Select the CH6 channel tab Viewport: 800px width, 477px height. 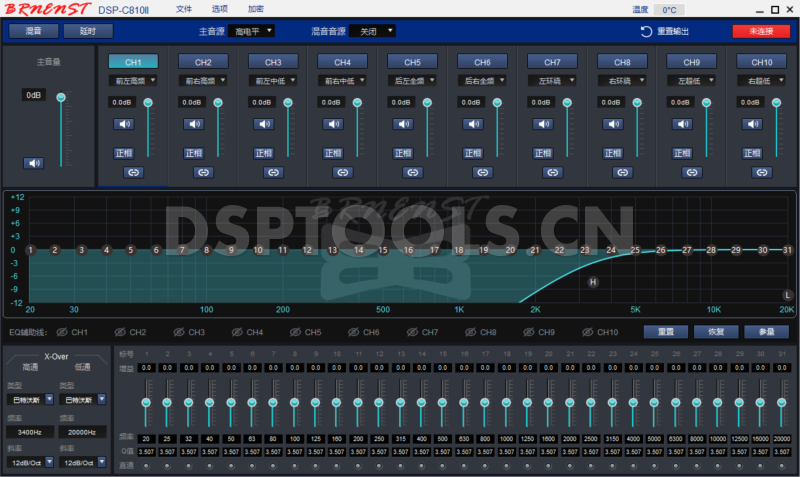(482, 62)
